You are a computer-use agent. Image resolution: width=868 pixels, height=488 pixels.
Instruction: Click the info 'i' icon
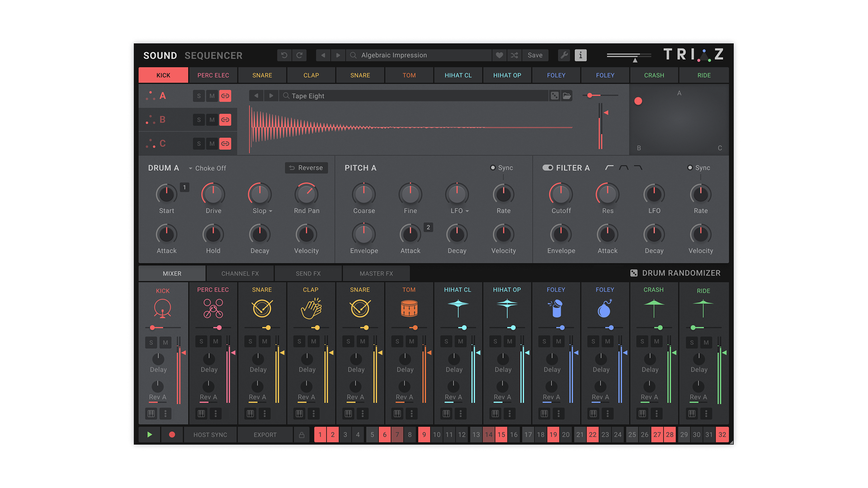click(580, 55)
